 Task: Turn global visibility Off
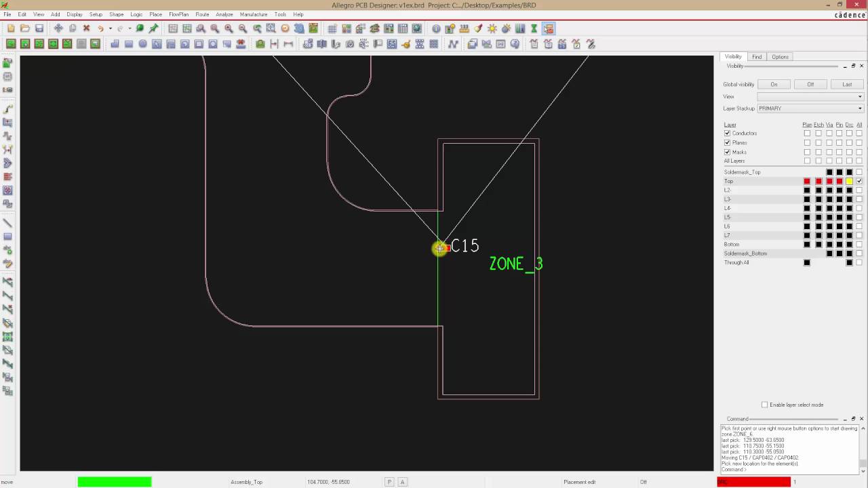[x=810, y=85]
